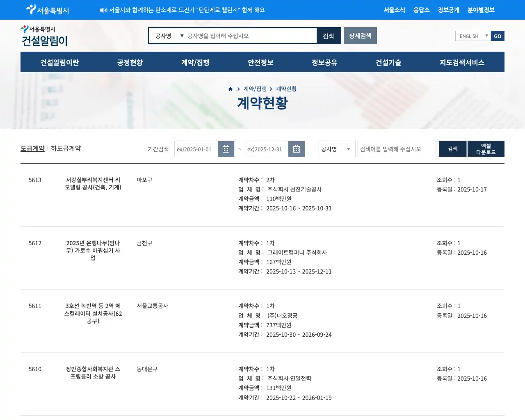Open the start date calendar picker

[226, 149]
